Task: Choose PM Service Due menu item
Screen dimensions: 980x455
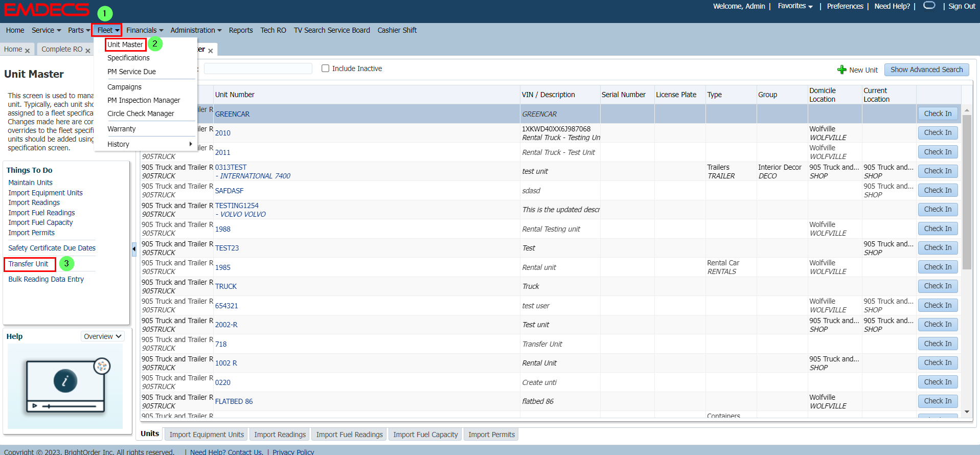Action: pyautogui.click(x=131, y=72)
